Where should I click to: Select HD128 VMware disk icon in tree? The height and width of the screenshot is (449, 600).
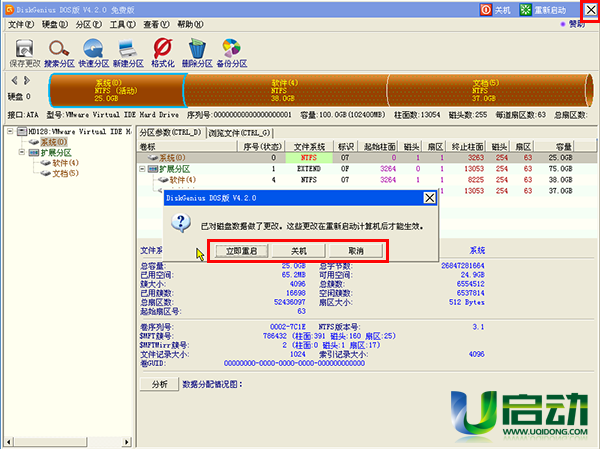[x=22, y=131]
